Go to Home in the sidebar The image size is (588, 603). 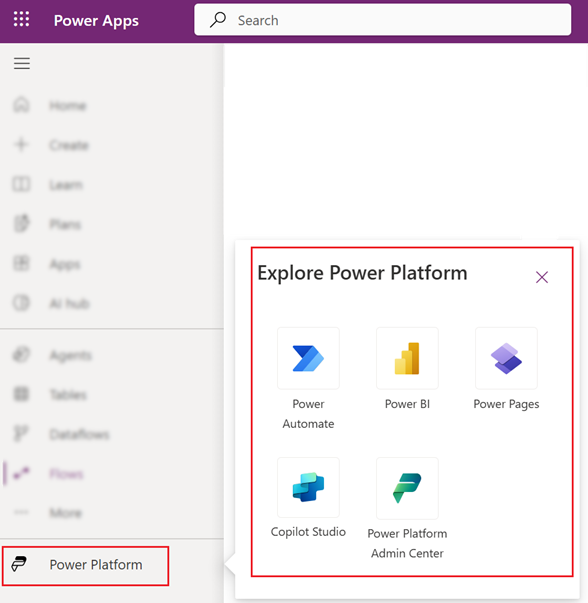point(68,105)
